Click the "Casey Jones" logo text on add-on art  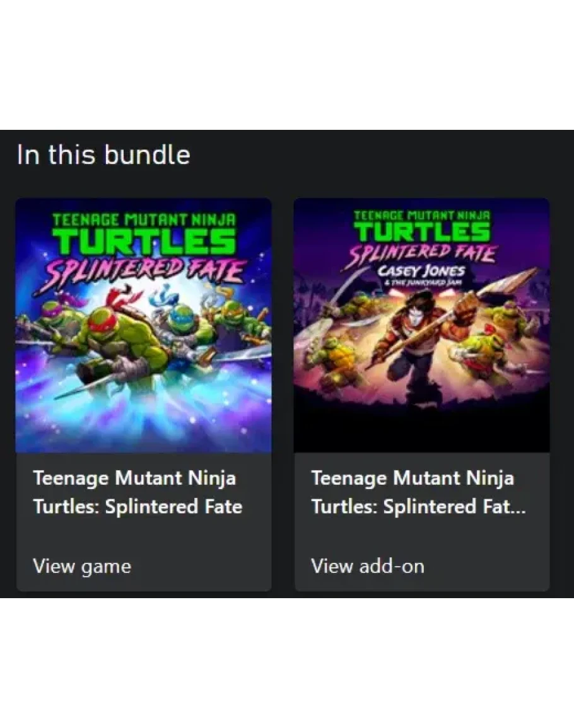(421, 271)
